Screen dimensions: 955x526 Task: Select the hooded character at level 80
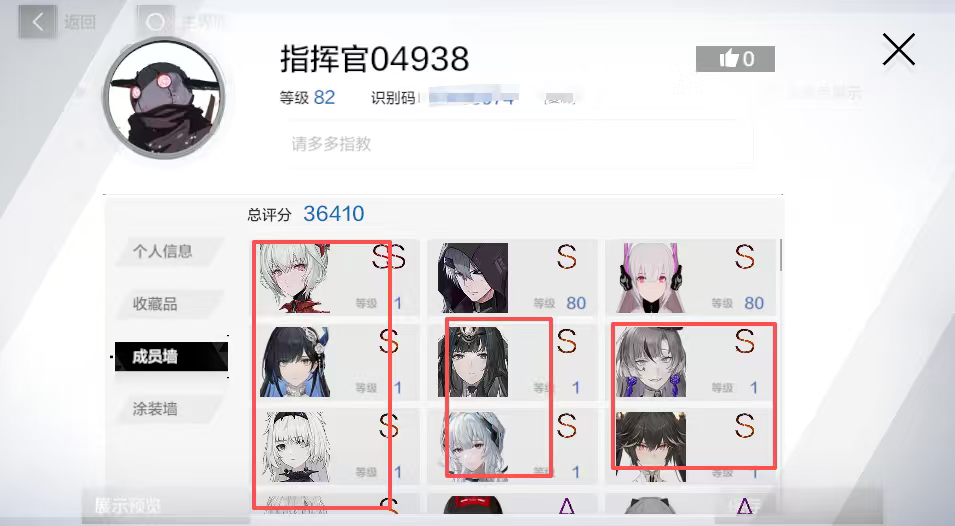click(473, 278)
